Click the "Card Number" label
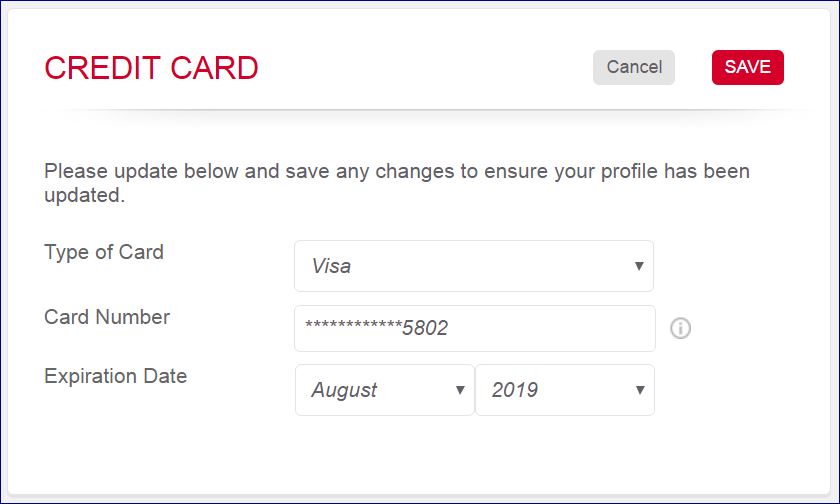This screenshot has height=504, width=840. pos(107,317)
